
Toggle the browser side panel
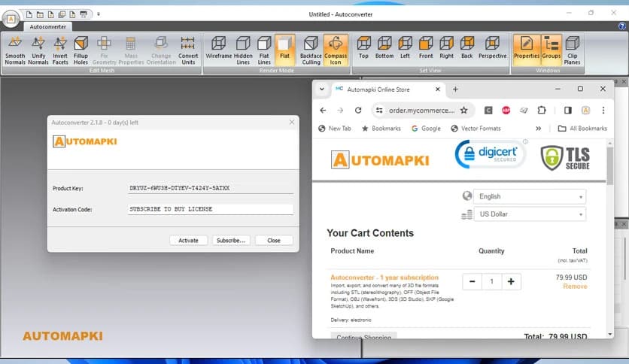567,111
